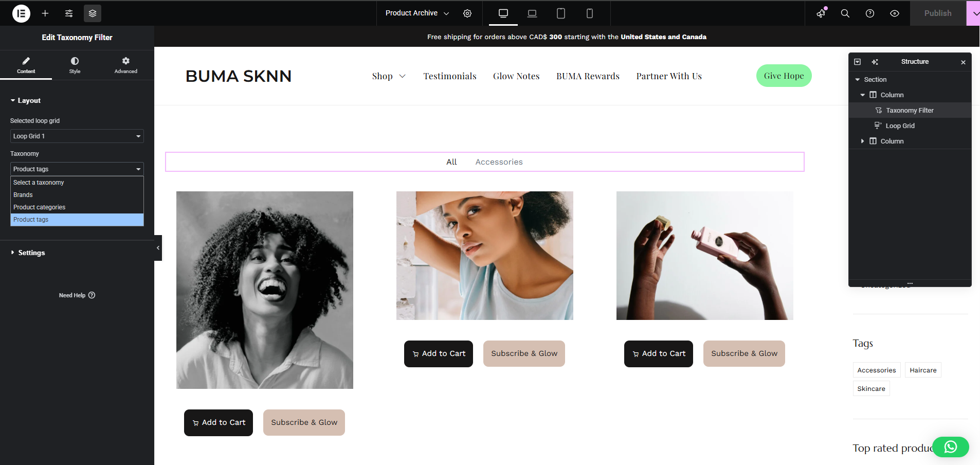The image size is (980, 465).
Task: Open the Shop menu
Action: pos(389,76)
